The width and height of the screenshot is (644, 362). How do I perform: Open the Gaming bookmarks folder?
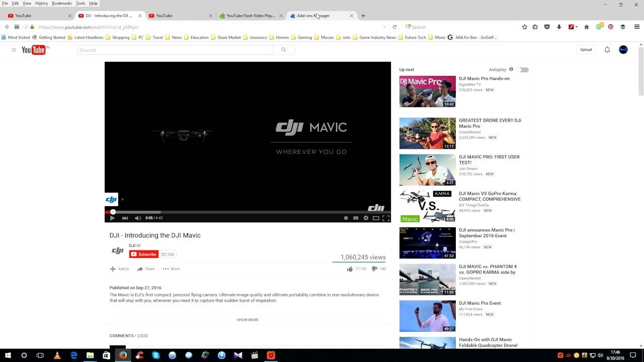[x=301, y=37]
